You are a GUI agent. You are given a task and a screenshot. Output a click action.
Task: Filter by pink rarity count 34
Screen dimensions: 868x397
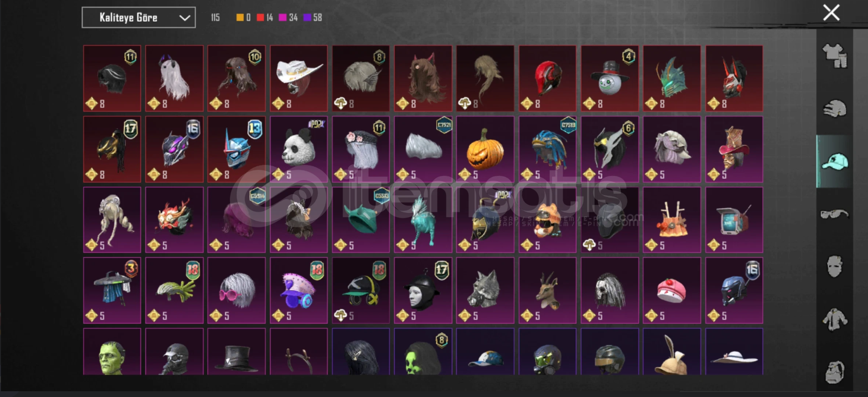[x=288, y=18]
